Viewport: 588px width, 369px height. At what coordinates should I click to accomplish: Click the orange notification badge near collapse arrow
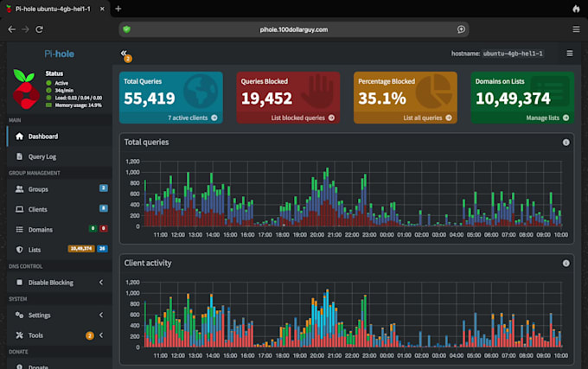128,59
